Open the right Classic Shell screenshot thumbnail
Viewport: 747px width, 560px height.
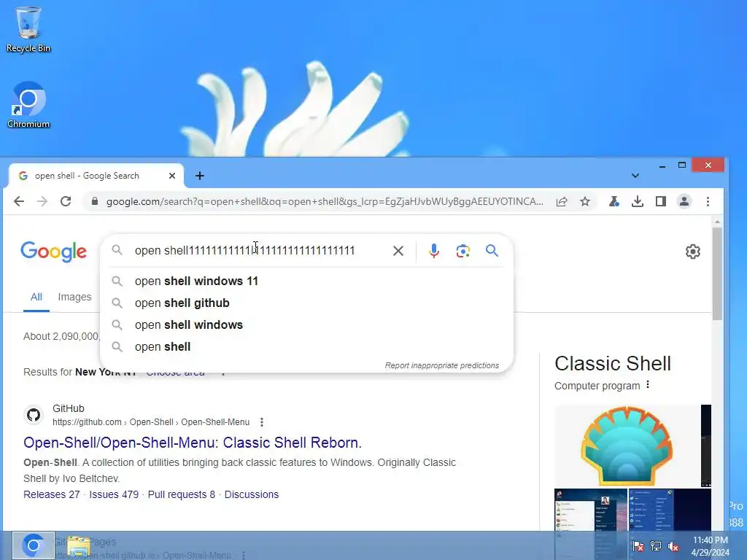pyautogui.click(x=670, y=510)
